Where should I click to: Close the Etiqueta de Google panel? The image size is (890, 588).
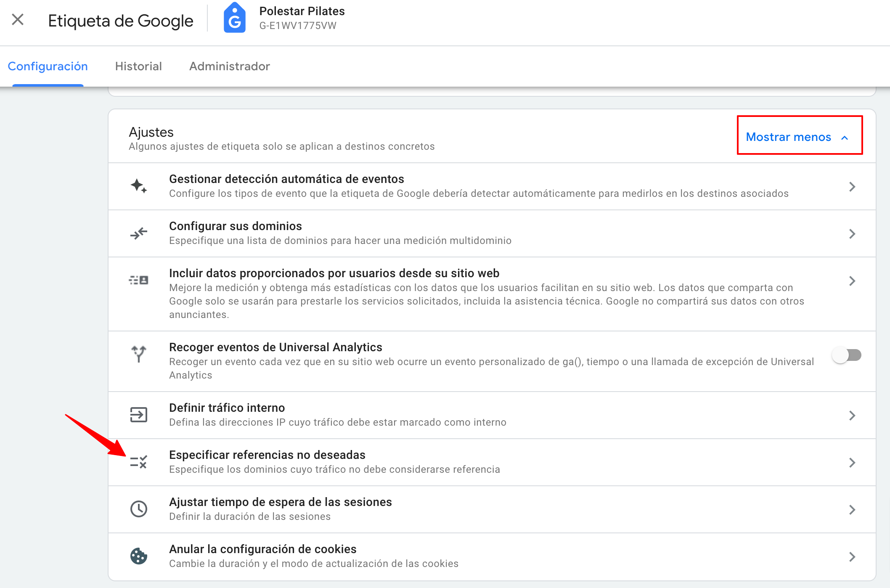18,19
